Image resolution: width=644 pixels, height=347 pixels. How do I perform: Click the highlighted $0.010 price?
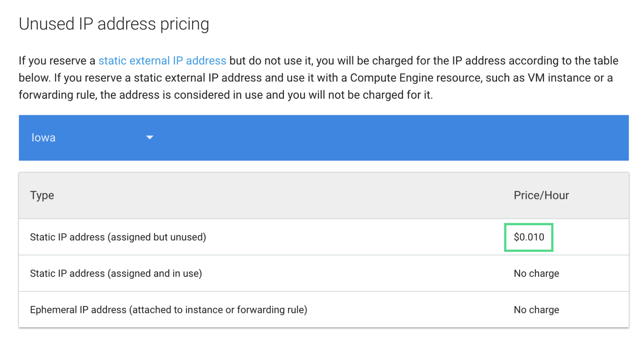coord(529,237)
